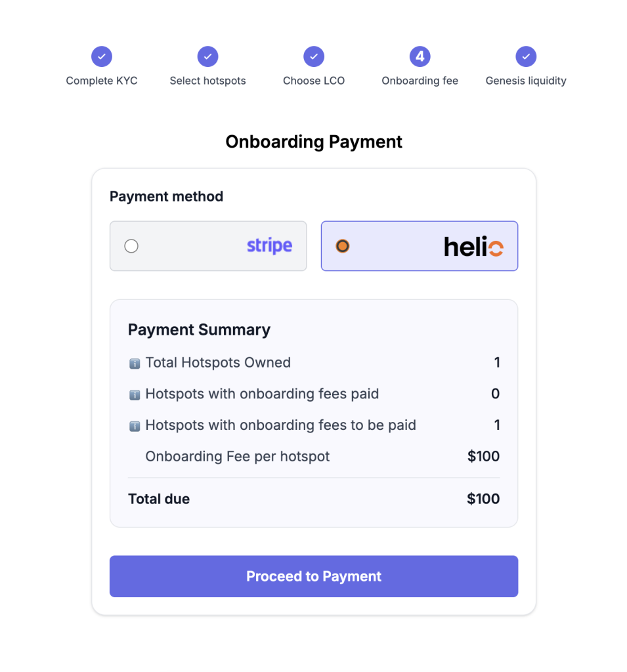
Task: Go to the Select hotspots step label
Action: tap(207, 81)
